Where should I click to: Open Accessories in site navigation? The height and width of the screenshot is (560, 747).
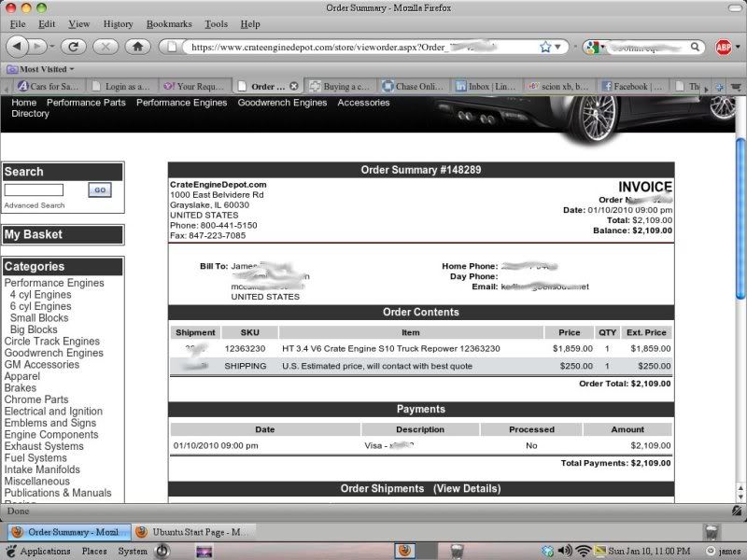(363, 103)
